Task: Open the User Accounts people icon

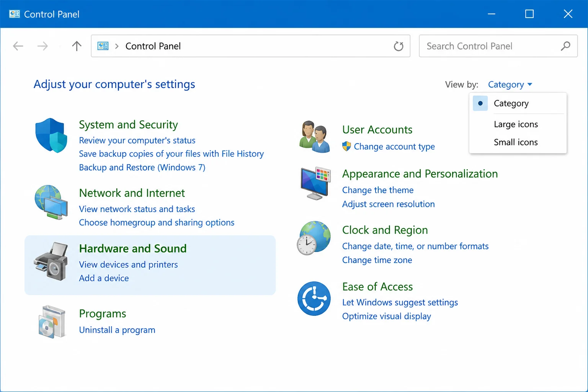Action: click(314, 137)
